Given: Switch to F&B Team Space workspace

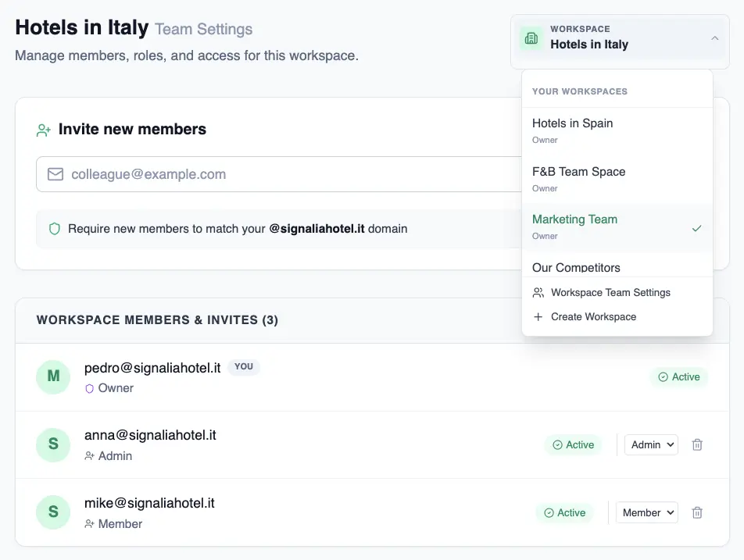Looking at the screenshot, I should tap(617, 179).
